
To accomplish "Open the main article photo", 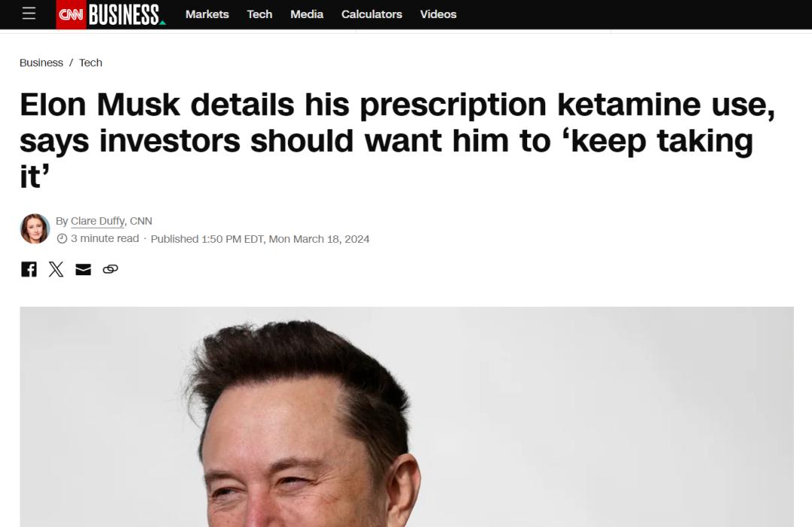I will click(x=407, y=416).
